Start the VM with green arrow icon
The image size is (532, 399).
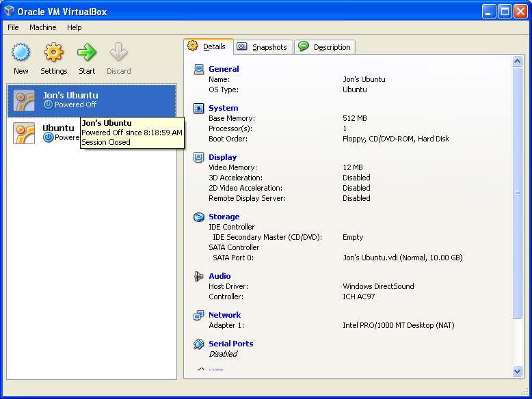click(x=87, y=52)
